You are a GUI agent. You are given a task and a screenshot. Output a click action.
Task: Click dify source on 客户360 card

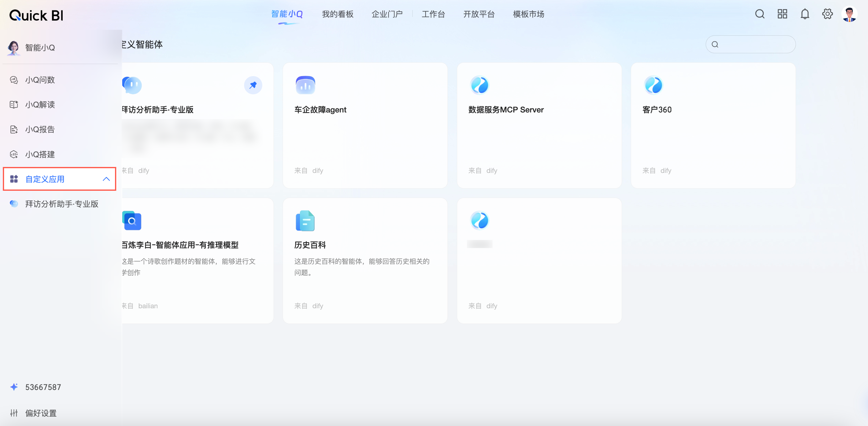pyautogui.click(x=666, y=171)
